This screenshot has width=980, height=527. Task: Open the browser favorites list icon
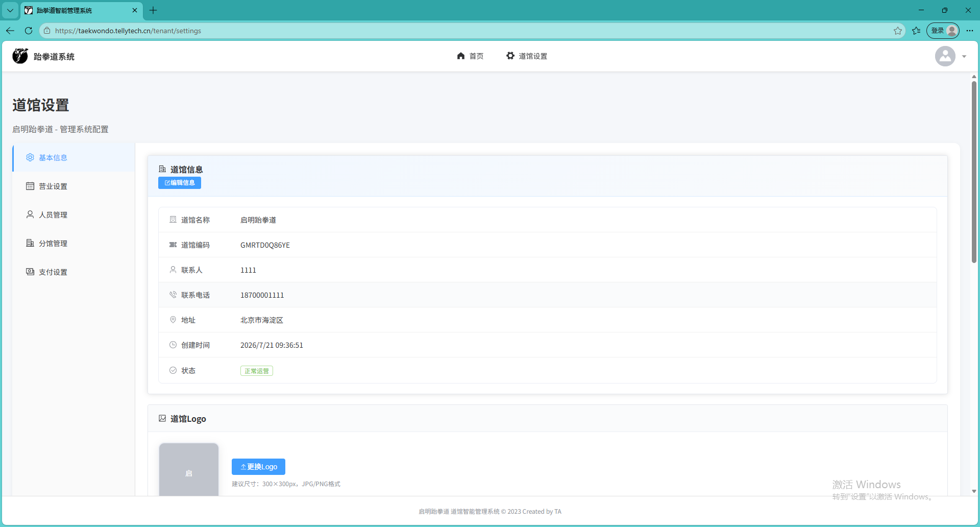pyautogui.click(x=916, y=31)
